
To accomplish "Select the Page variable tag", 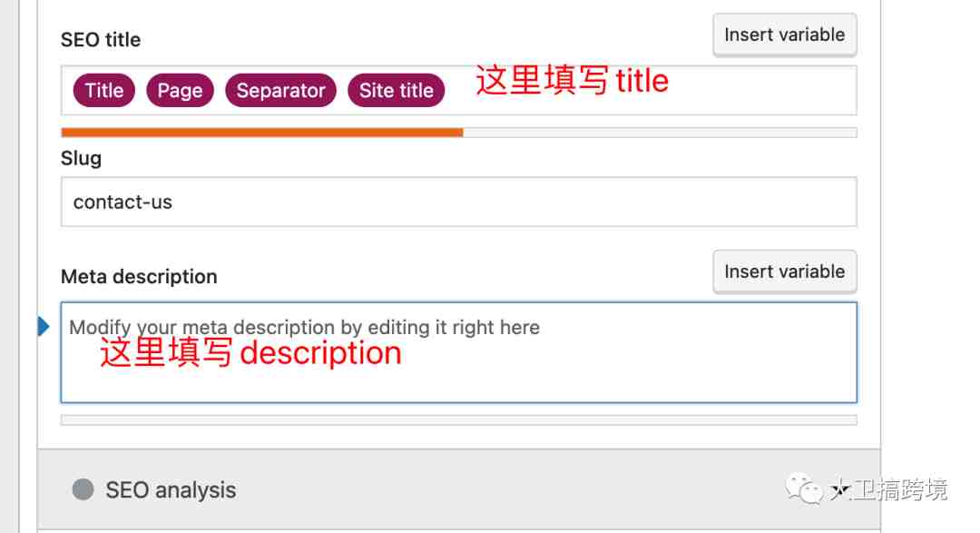I will click(180, 91).
